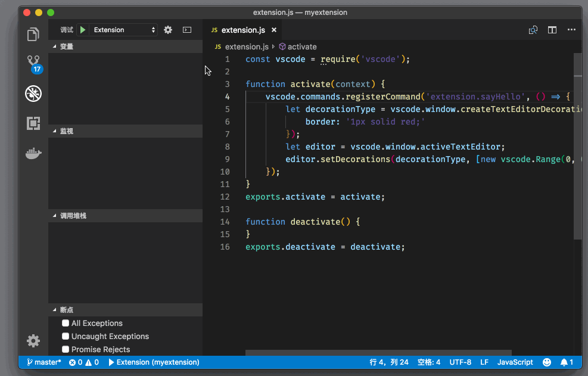588x376 pixels.
Task: Split the editor to the right
Action: pyautogui.click(x=552, y=30)
